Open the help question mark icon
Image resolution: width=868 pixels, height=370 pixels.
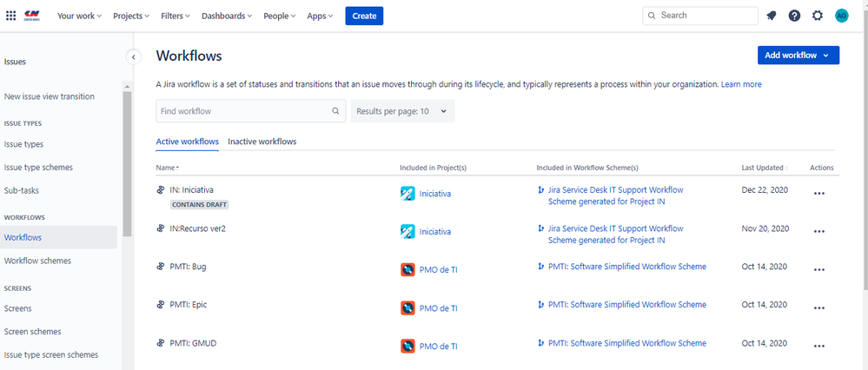pos(794,16)
